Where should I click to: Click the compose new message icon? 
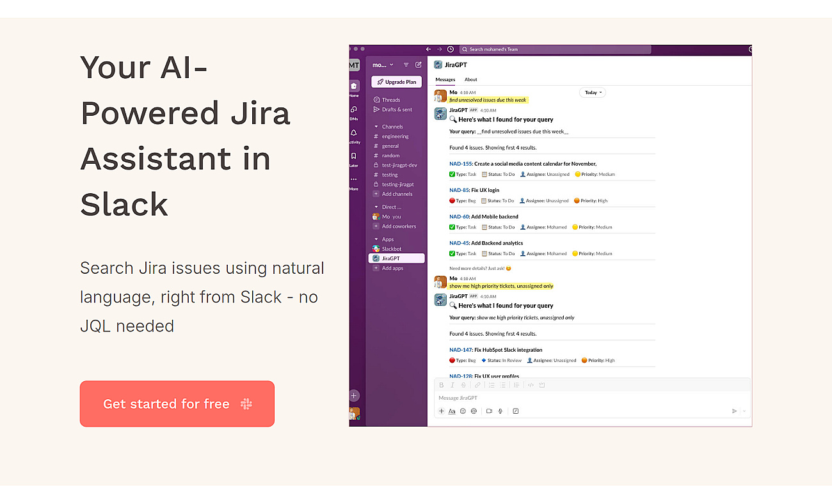point(419,65)
